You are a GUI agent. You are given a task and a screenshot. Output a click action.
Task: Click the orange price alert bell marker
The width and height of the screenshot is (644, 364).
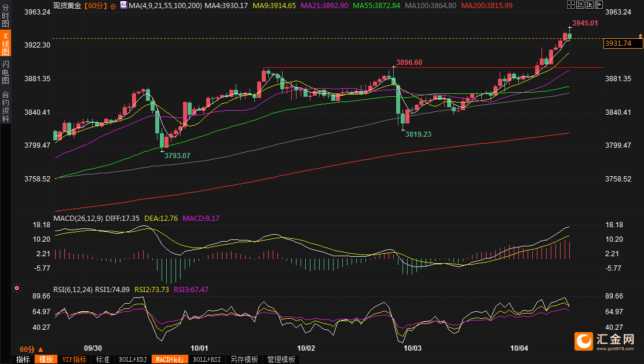click(640, 37)
